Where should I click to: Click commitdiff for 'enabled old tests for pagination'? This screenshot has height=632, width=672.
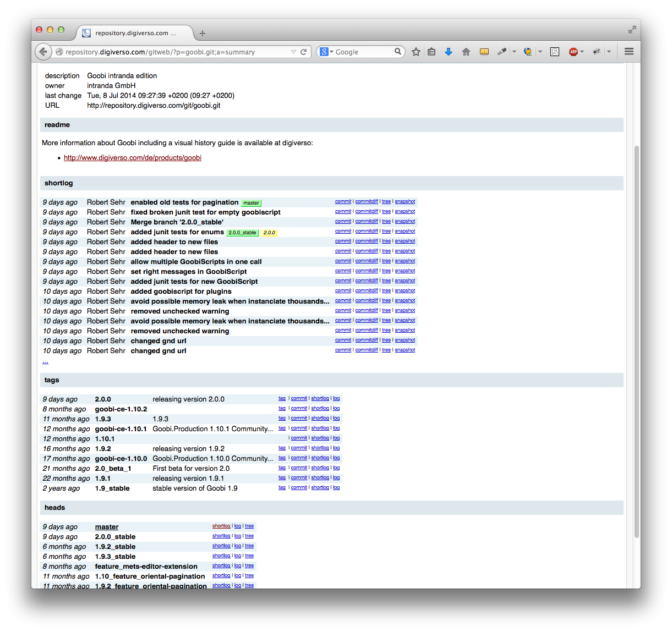pyautogui.click(x=367, y=202)
